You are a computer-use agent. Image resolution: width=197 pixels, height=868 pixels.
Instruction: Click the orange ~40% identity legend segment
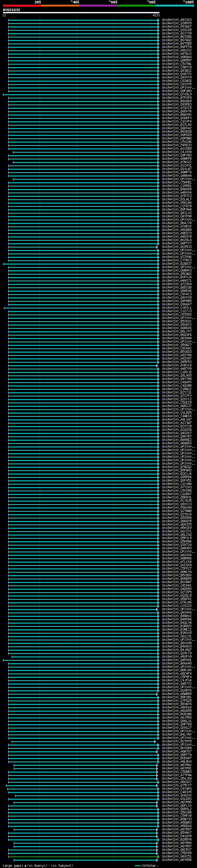tap(60, 6)
